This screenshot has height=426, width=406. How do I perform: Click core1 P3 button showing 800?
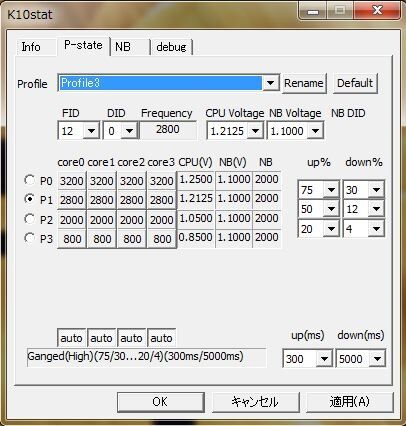tap(102, 239)
